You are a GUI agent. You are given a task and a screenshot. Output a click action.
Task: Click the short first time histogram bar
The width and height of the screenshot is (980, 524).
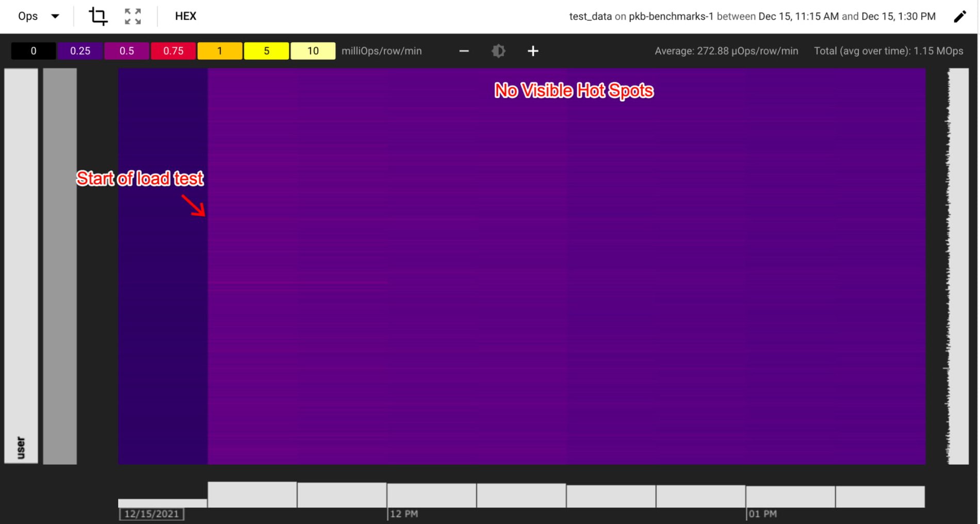pyautogui.click(x=162, y=503)
